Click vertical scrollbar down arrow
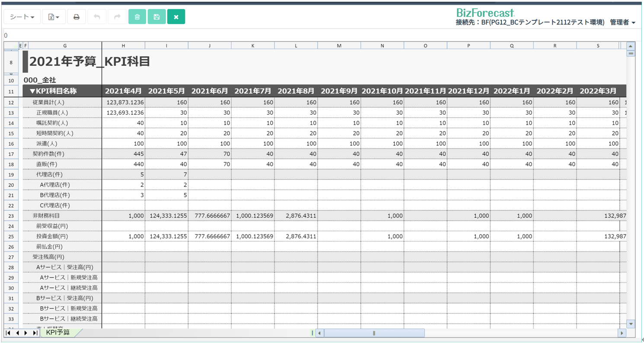Viewport: 644px width, 344px height. [631, 324]
